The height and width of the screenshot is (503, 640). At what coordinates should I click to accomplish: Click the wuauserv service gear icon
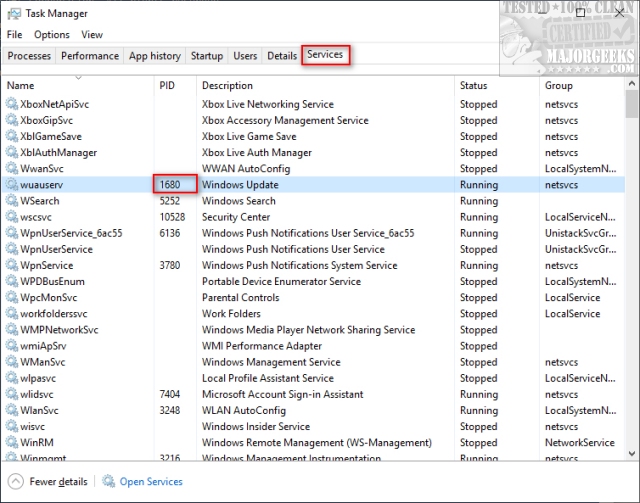(x=12, y=185)
